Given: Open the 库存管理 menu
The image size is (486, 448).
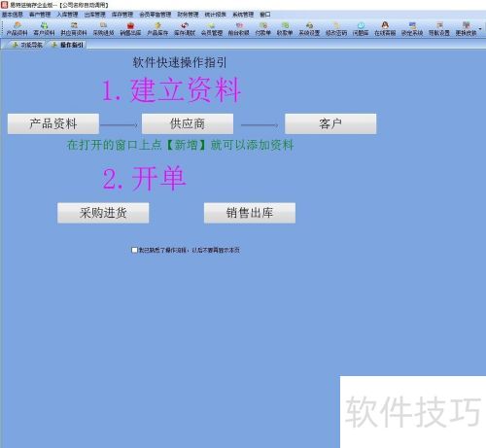Looking at the screenshot, I should pos(122,15).
